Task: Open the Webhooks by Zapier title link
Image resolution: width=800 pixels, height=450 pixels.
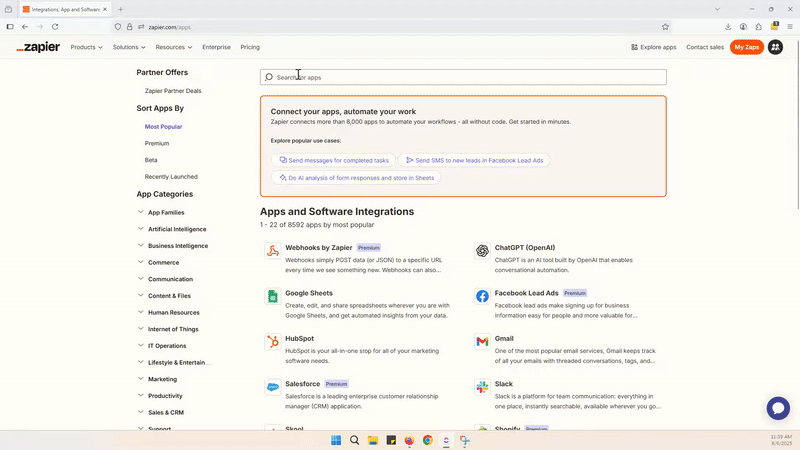Action: (318, 247)
